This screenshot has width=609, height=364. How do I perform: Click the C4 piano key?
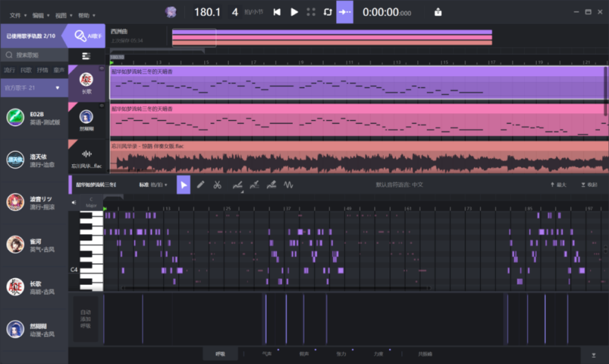pos(91,269)
